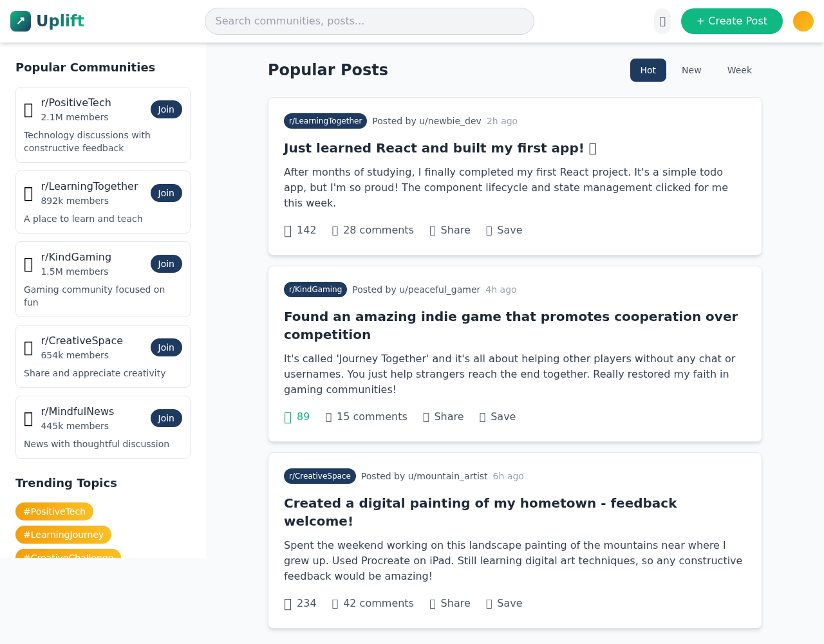Open the theme toggle in the top bar
Screen dimensions: 824x644
(x=662, y=20)
